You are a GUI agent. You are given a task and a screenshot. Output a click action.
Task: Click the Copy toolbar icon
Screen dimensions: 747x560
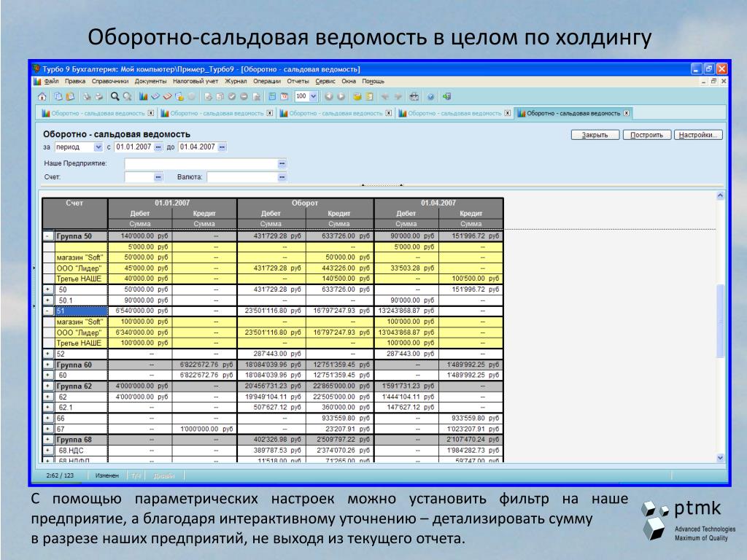point(58,97)
